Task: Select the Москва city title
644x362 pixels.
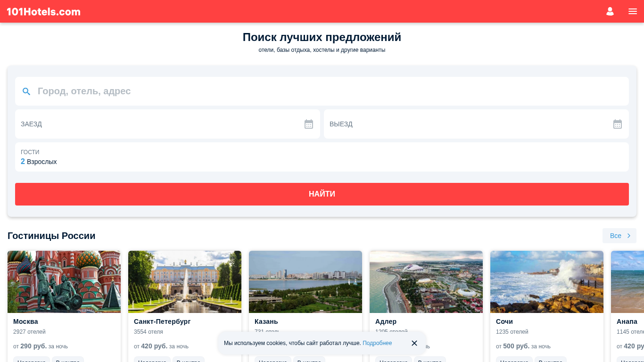Action: pyautogui.click(x=25, y=321)
